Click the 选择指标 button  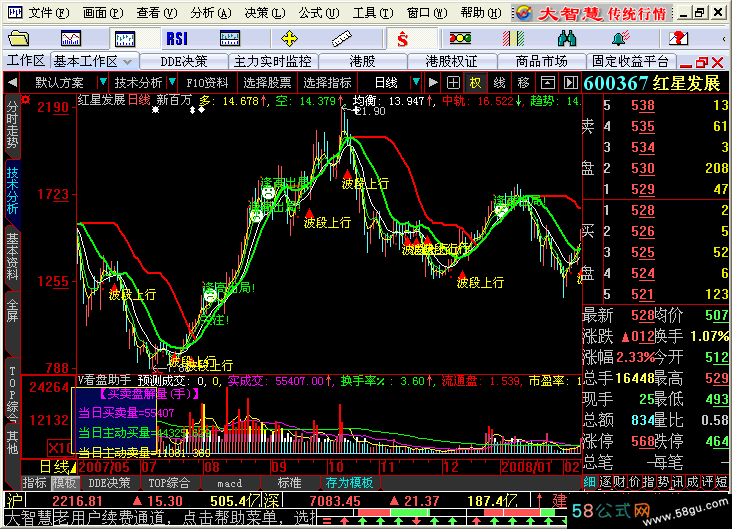(x=327, y=83)
